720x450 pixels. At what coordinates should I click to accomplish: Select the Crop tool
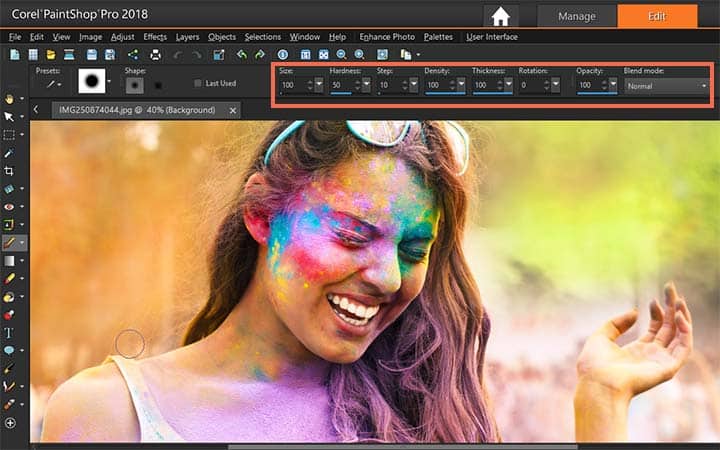tap(9, 171)
